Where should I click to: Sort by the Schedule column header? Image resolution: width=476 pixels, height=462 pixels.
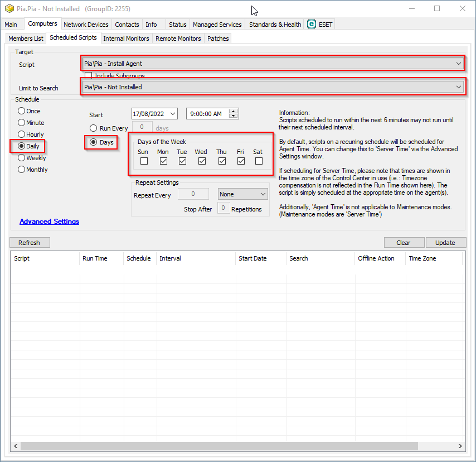point(140,258)
